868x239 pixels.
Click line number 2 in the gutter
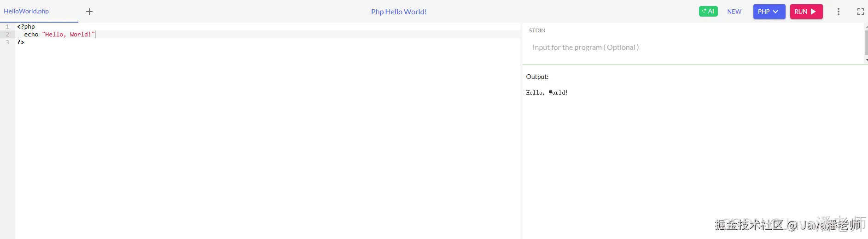[x=7, y=35]
